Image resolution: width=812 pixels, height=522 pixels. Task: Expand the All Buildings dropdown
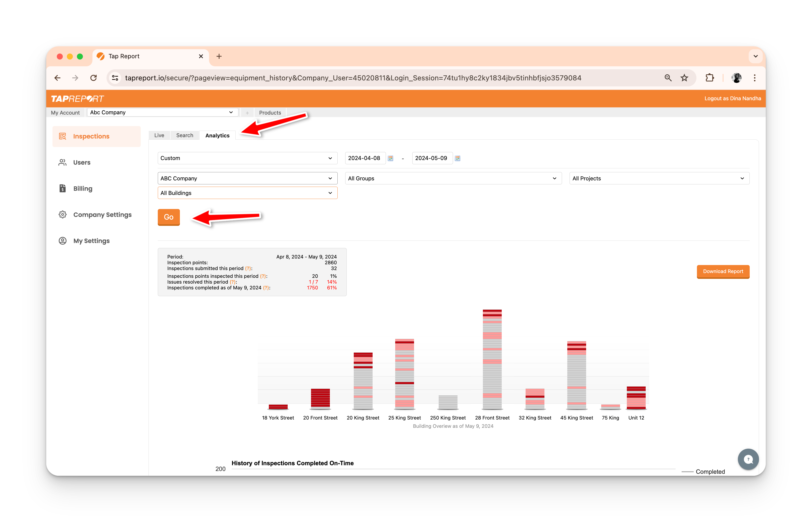point(247,193)
